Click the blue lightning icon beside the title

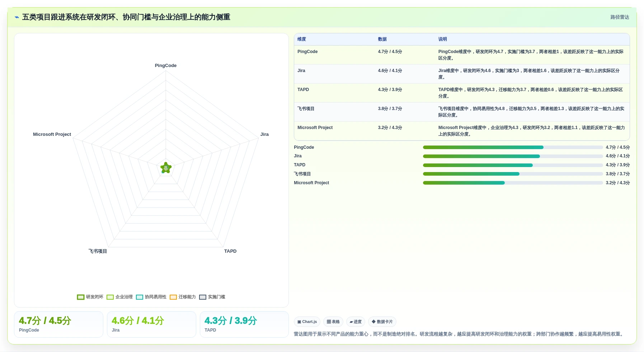[x=17, y=17]
